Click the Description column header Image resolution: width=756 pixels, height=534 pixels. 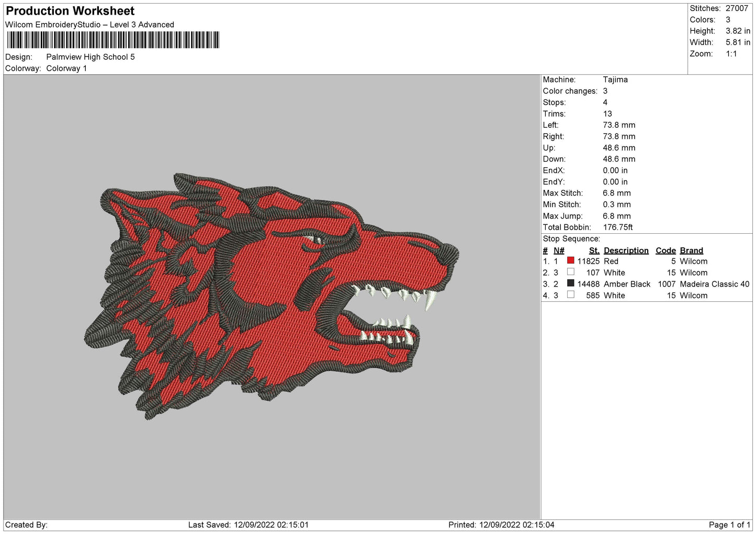tap(626, 251)
